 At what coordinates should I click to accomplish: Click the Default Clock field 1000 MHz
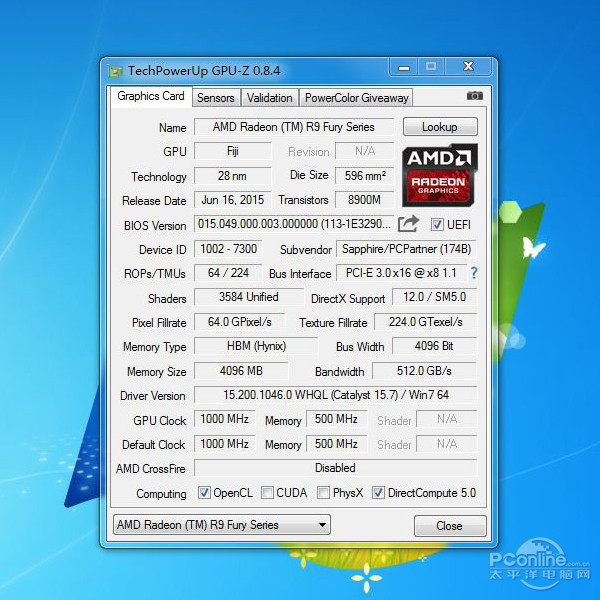(225, 444)
